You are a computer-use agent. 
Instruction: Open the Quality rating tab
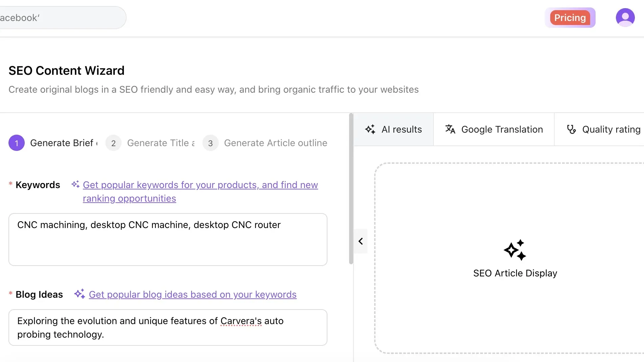pyautogui.click(x=611, y=129)
